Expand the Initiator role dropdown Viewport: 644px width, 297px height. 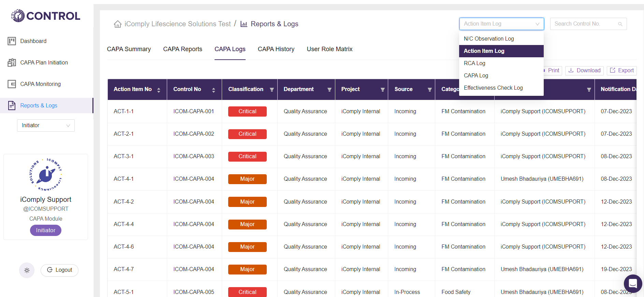pos(46,125)
